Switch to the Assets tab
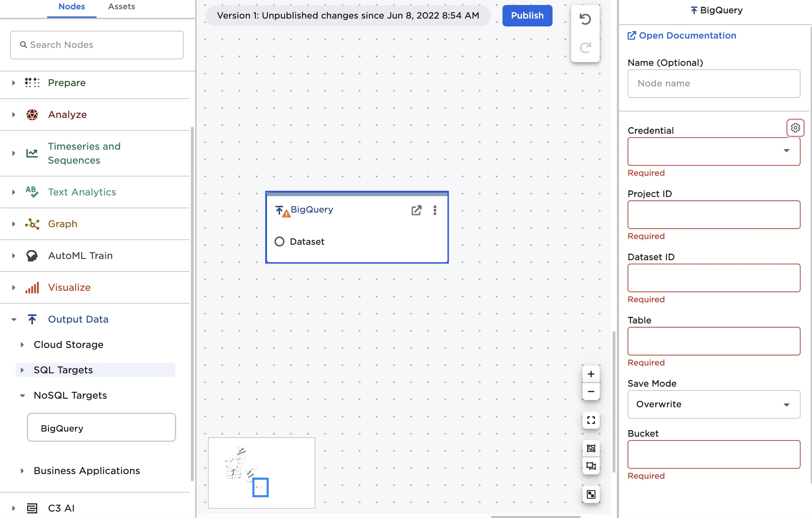 pyautogui.click(x=121, y=6)
